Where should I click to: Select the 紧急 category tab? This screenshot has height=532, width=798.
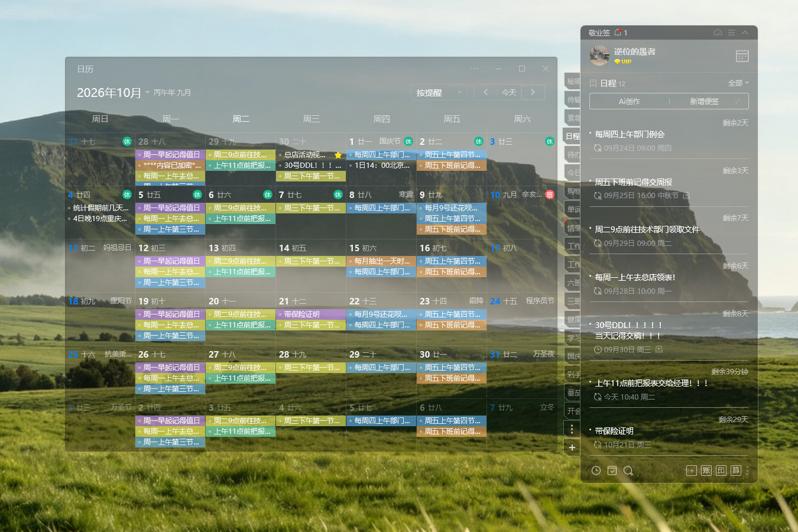pos(572,118)
